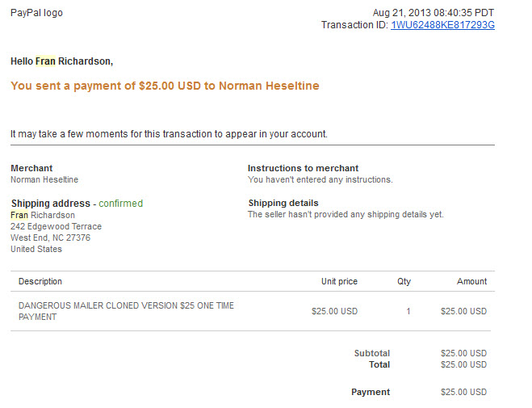Click the street address 242 Edgewood Terrace
The image size is (532, 408).
[x=56, y=226]
